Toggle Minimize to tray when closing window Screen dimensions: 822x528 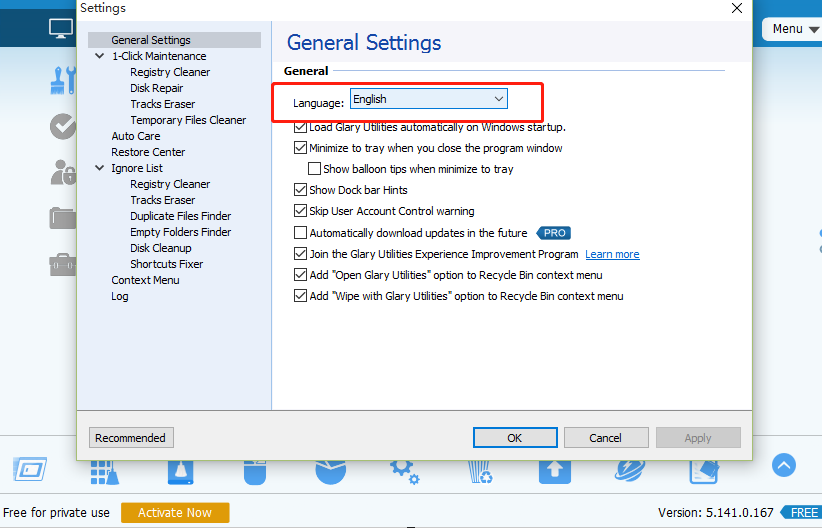pyautogui.click(x=300, y=148)
